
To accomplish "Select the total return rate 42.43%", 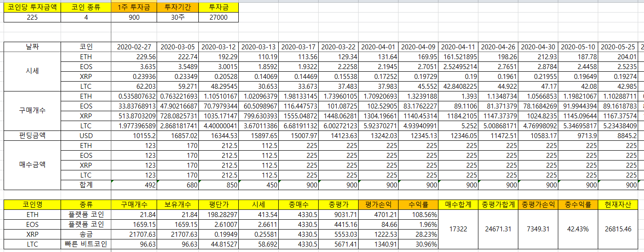I will tap(578, 229).
